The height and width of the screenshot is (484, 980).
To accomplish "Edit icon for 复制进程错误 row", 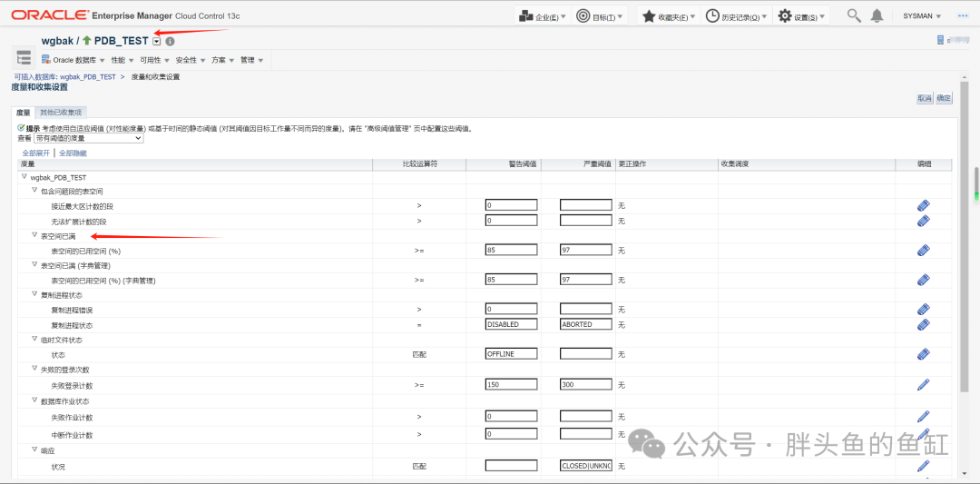I will 923,309.
